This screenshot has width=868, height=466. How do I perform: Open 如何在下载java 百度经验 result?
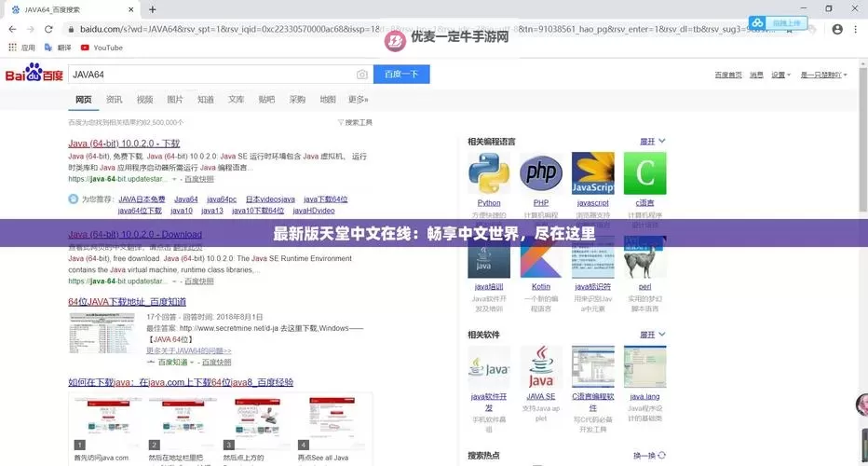181,382
